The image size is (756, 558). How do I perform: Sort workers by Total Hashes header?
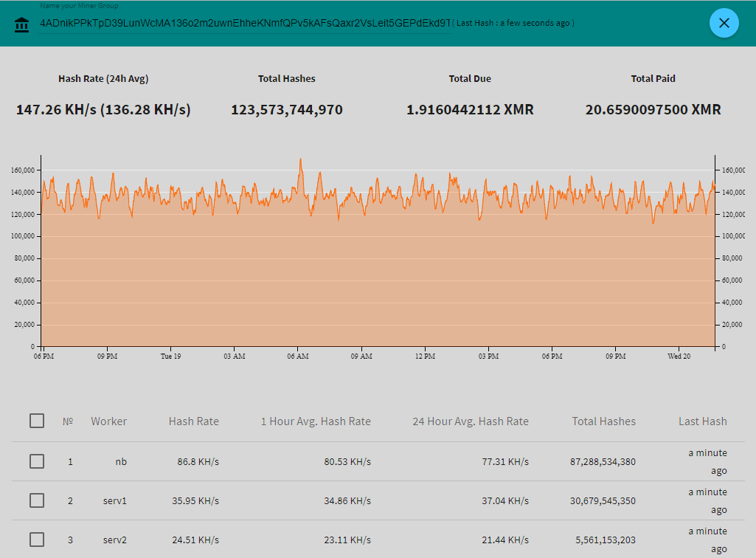coord(603,421)
